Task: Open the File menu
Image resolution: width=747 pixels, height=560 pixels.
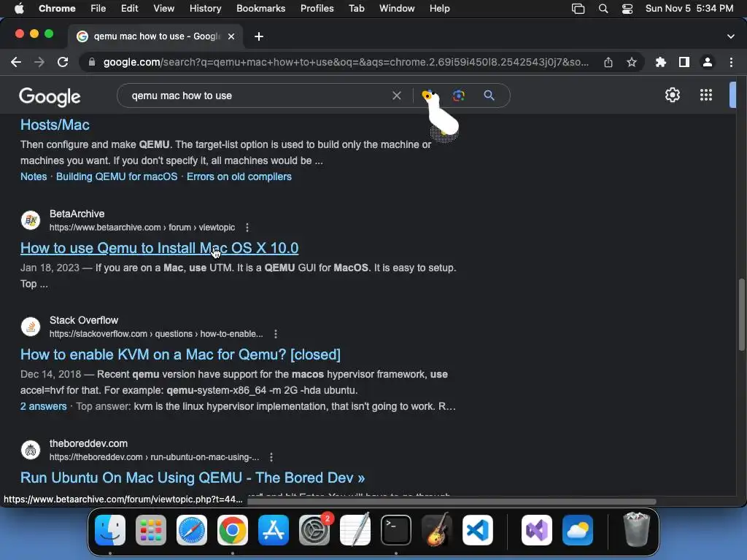Action: (98, 9)
